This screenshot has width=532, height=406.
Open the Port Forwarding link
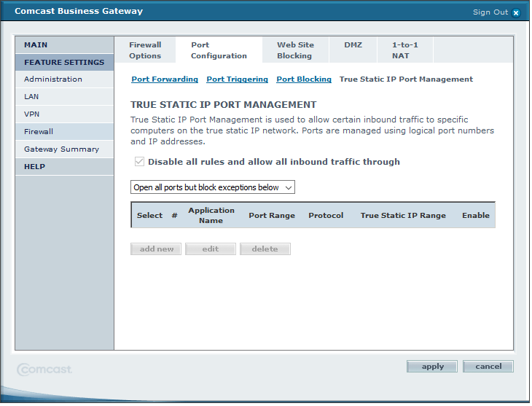(165, 79)
